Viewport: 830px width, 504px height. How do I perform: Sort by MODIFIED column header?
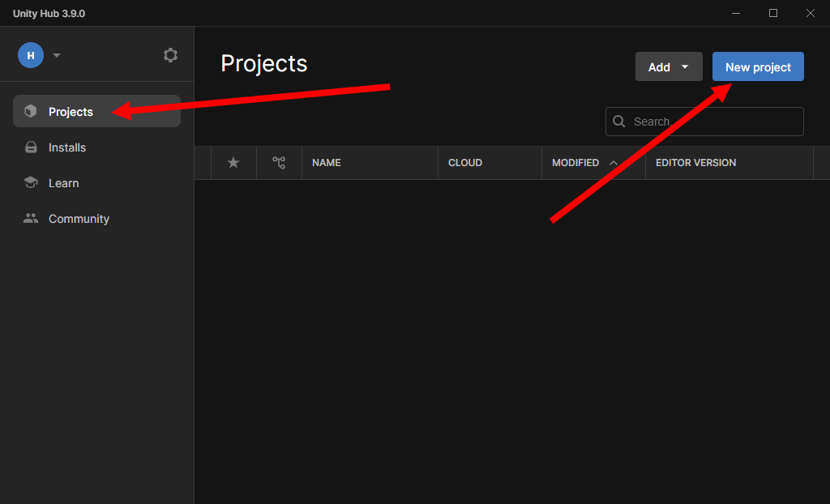click(x=575, y=163)
